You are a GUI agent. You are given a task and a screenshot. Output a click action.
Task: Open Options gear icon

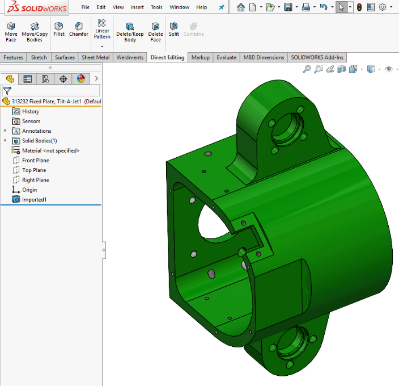[x=383, y=7]
